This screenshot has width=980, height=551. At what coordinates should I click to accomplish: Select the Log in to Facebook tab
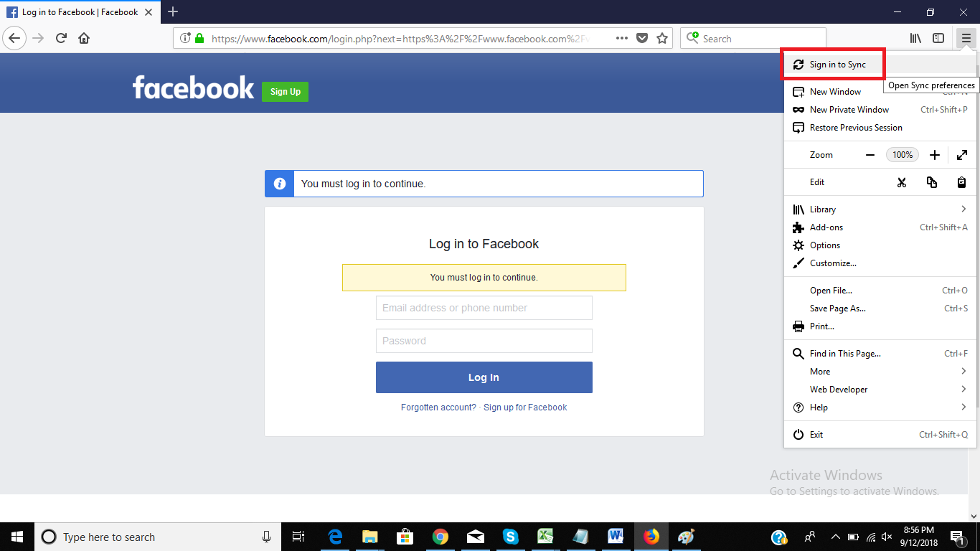pos(80,12)
